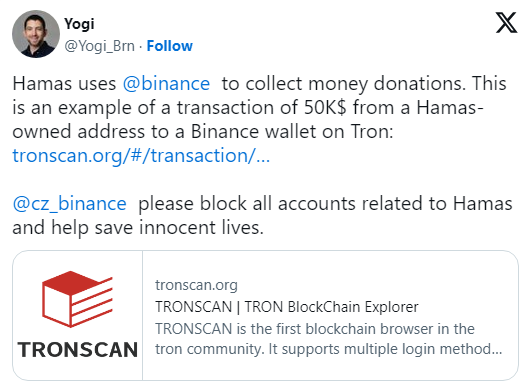This screenshot has width=530, height=386.
Task: Click the phrase 'Binance wallet on Tron'
Action: point(292,131)
